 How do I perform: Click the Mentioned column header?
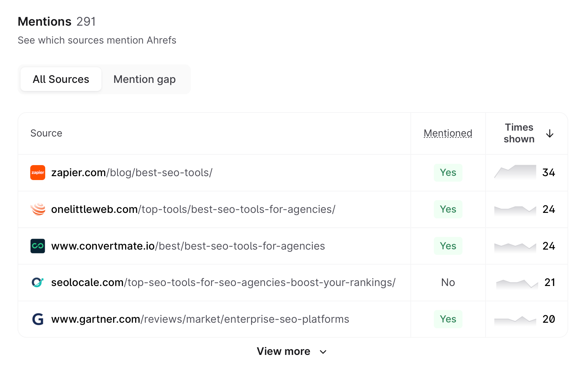click(448, 133)
